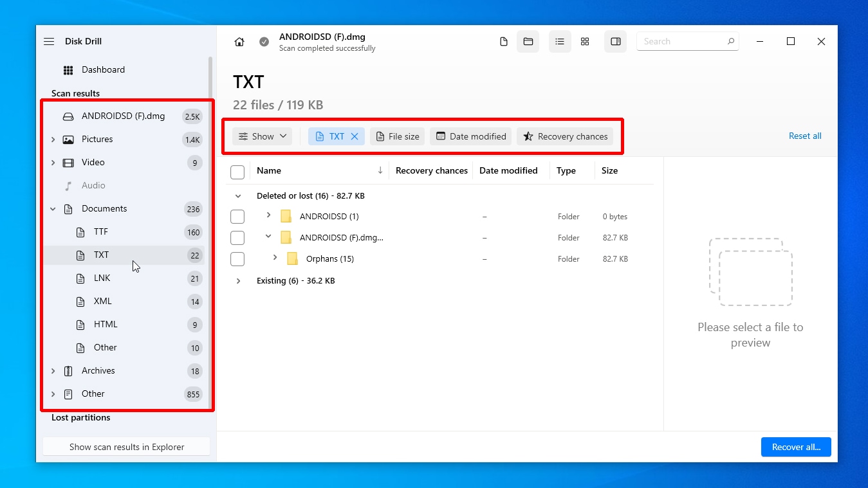The height and width of the screenshot is (488, 868).
Task: Select the XML file type
Action: 124,302
